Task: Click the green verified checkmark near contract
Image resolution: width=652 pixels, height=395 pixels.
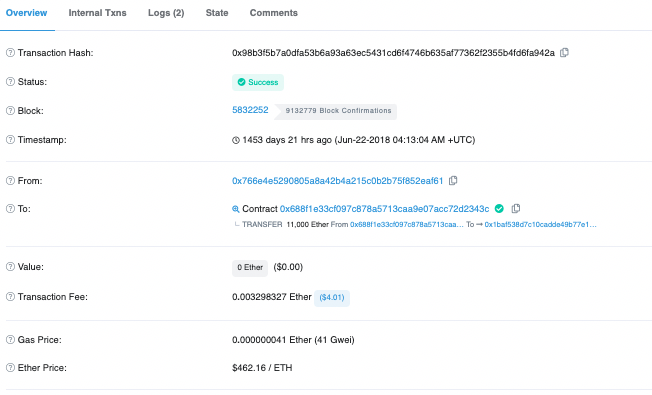Action: pyautogui.click(x=499, y=208)
